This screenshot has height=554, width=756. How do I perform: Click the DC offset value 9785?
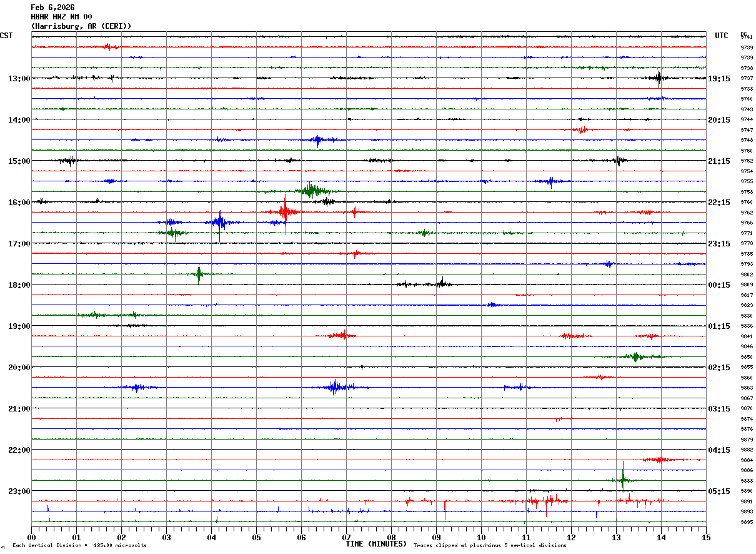747,254
